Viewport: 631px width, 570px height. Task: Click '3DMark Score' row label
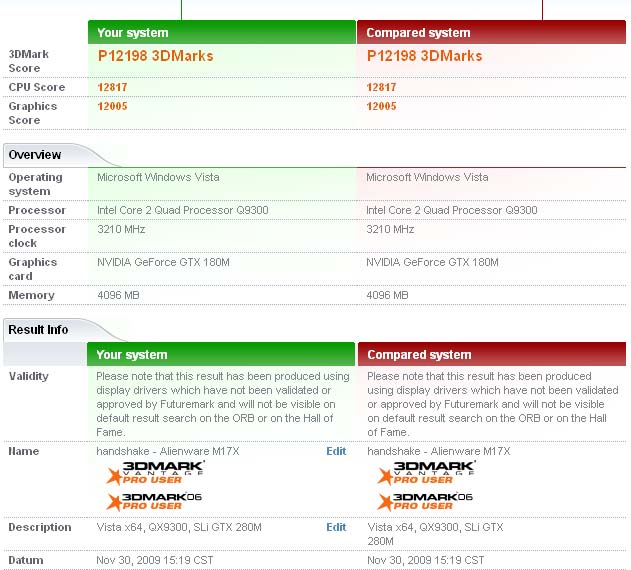click(29, 61)
